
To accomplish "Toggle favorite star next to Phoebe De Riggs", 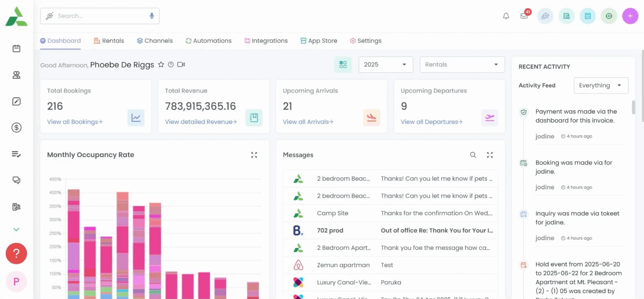I will point(161,64).
